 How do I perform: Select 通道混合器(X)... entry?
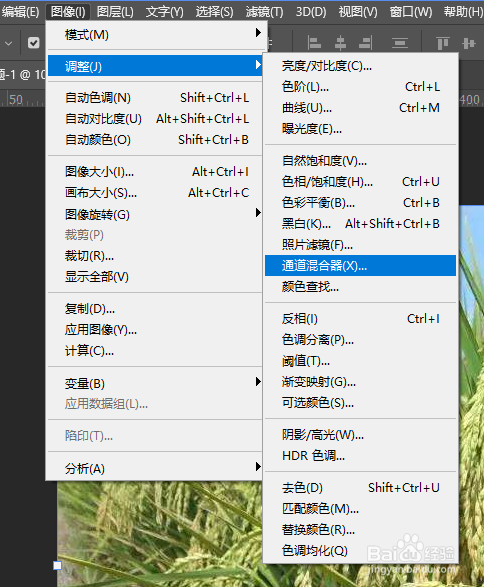tap(360, 266)
